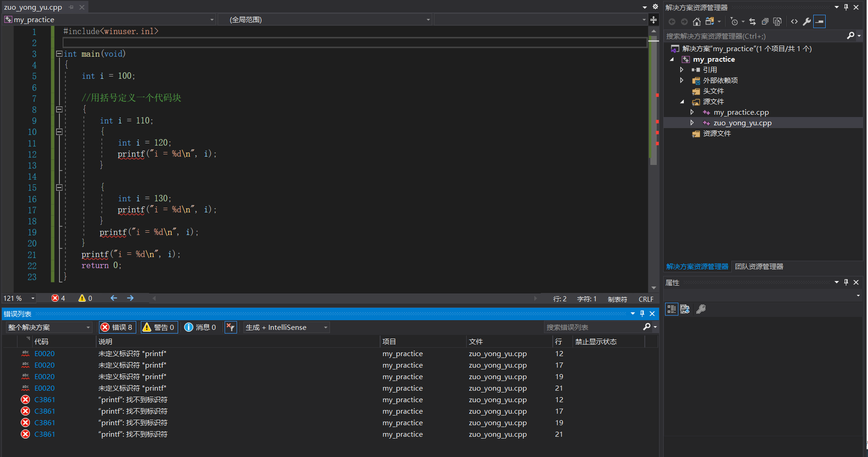Select the 头文件 folder in the tree
This screenshot has width=868, height=457.
tap(713, 91)
